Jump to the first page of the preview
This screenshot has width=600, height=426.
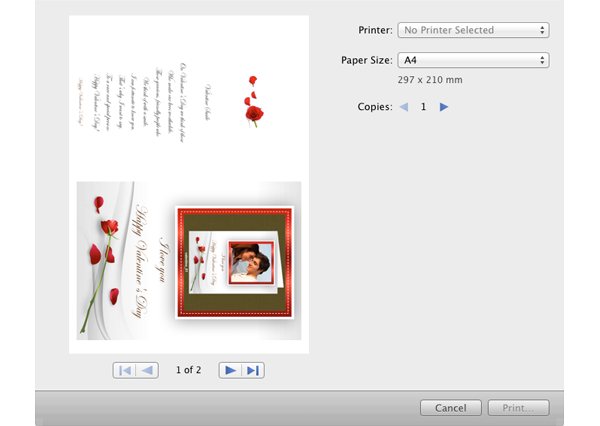click(x=125, y=370)
